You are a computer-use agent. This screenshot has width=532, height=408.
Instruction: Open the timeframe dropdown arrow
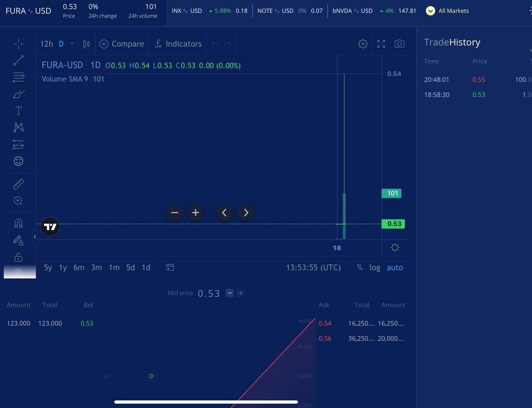tap(72, 44)
